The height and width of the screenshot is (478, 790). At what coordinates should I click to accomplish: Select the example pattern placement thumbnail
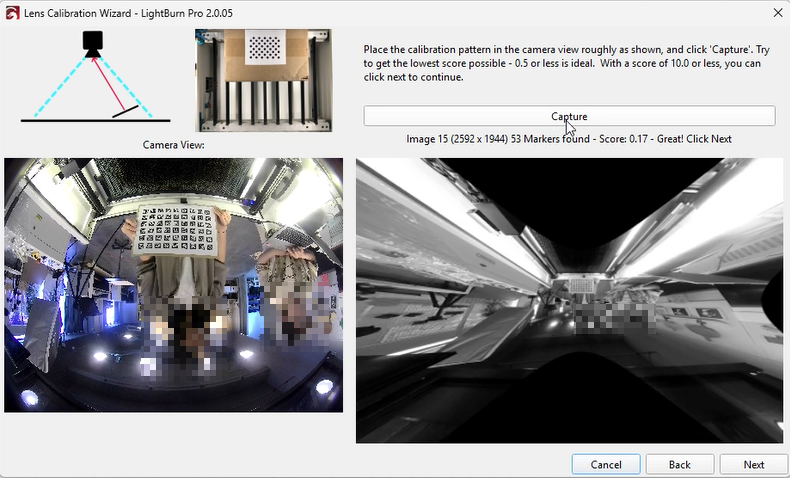265,81
